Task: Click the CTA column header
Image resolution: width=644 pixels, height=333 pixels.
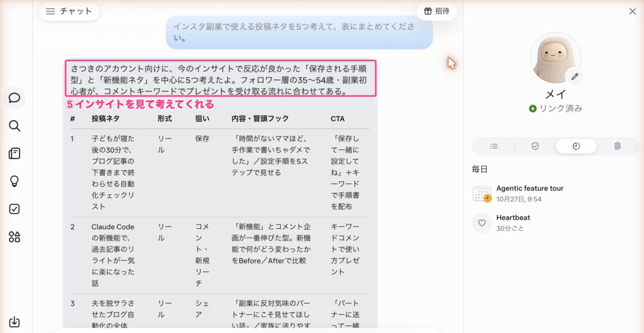Action: coord(338,119)
